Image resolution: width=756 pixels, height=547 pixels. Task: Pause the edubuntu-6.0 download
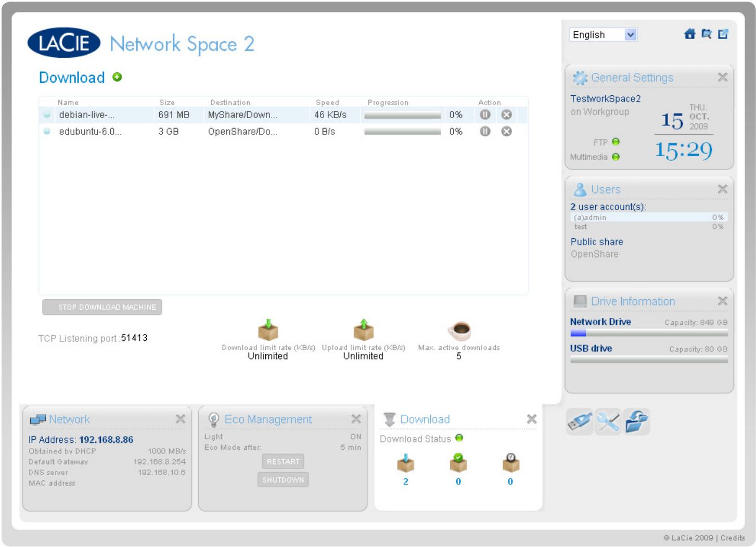485,131
